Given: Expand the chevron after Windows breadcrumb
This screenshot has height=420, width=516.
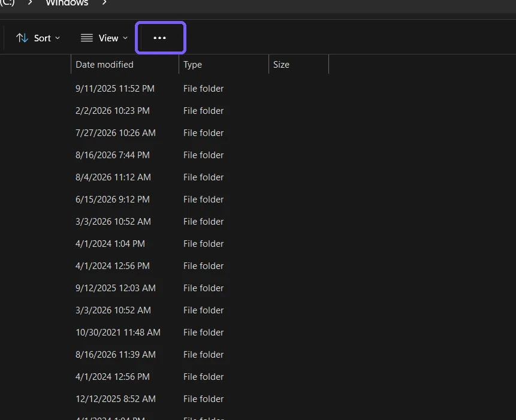Looking at the screenshot, I should 104,2.
